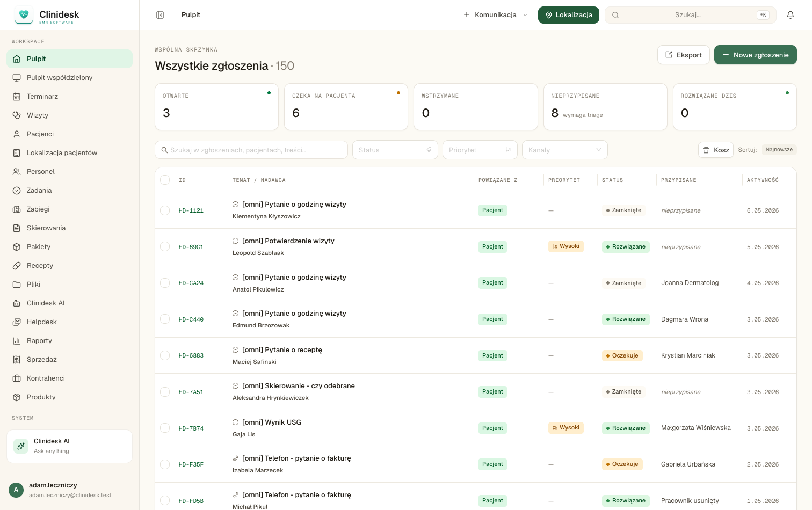Click the ticket search field Szukaj w zgłoszeniach
812x510 pixels.
point(251,150)
